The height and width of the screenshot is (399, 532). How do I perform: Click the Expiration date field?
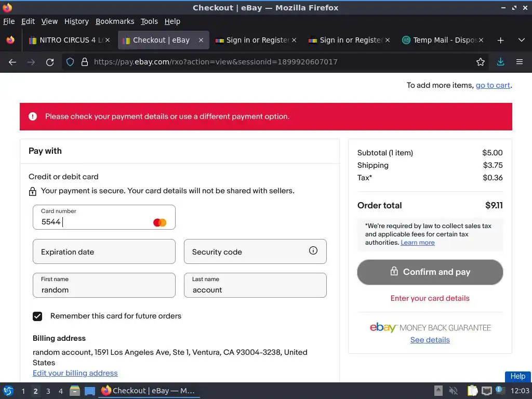[104, 251]
